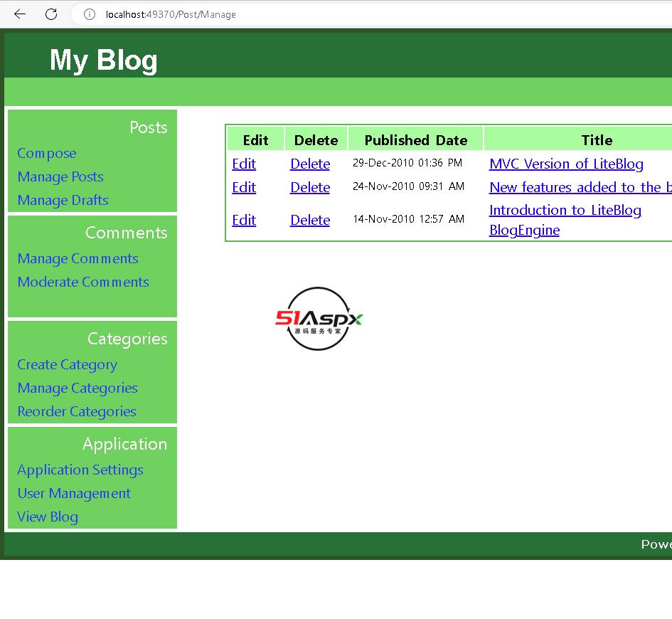Delete the 24-Nov-2010 post

pos(310,187)
